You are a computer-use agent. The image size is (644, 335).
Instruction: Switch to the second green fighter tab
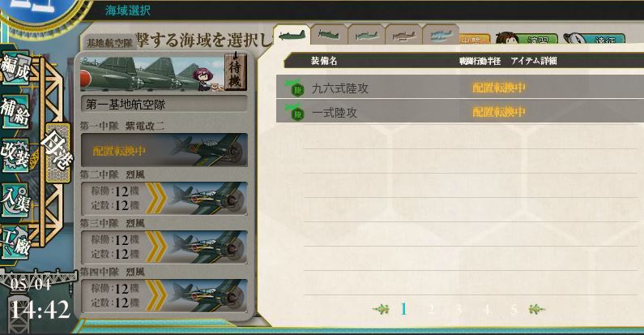click(329, 35)
